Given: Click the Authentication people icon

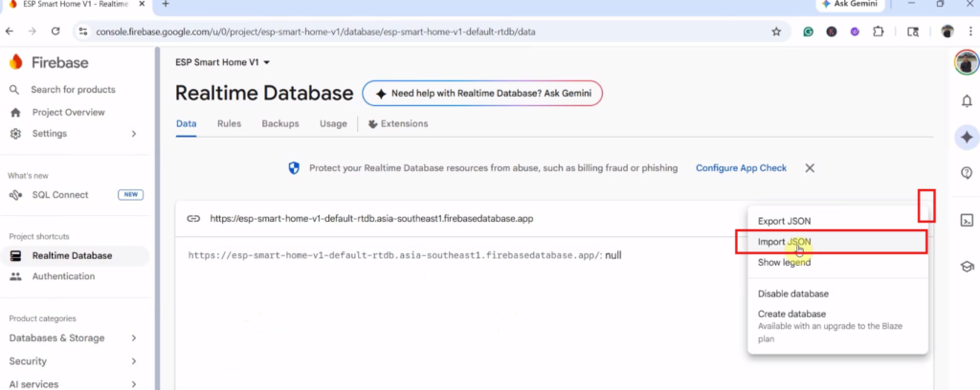Looking at the screenshot, I should coord(15,276).
